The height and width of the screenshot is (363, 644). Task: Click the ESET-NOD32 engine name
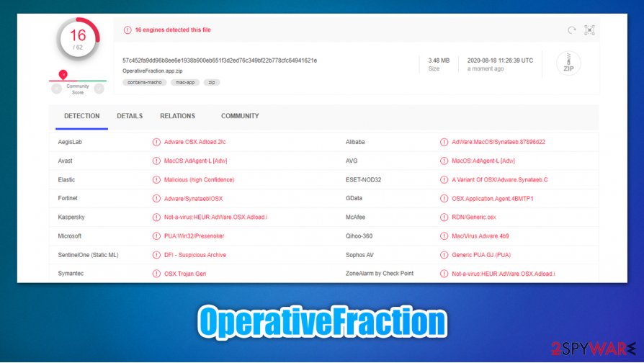pos(364,180)
